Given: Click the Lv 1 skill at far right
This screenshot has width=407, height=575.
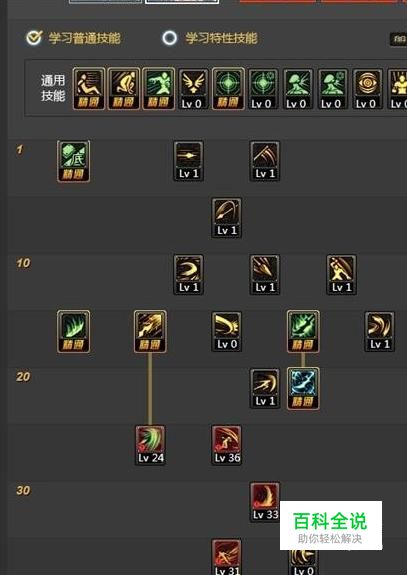Looking at the screenshot, I should 380,332.
